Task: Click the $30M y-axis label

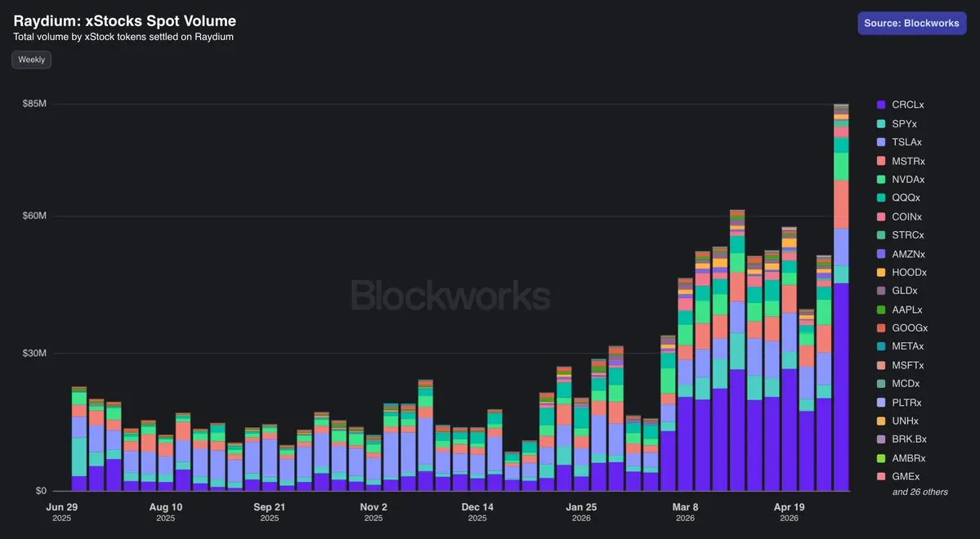Action: (34, 354)
